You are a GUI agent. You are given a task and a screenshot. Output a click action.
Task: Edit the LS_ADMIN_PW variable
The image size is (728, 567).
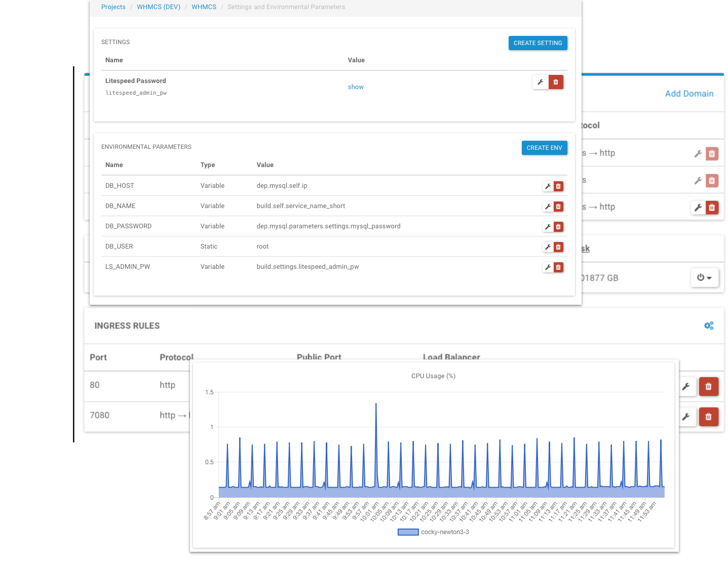548,267
